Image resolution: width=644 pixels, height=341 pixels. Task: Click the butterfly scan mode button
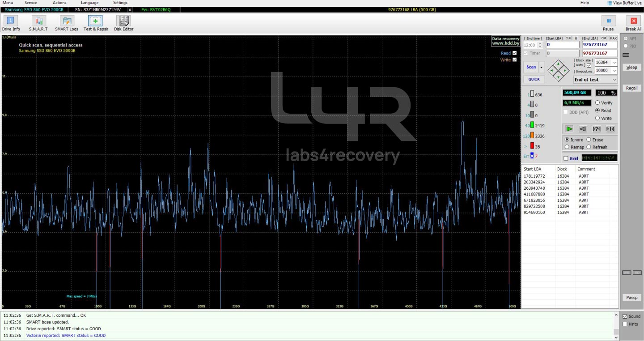point(610,129)
